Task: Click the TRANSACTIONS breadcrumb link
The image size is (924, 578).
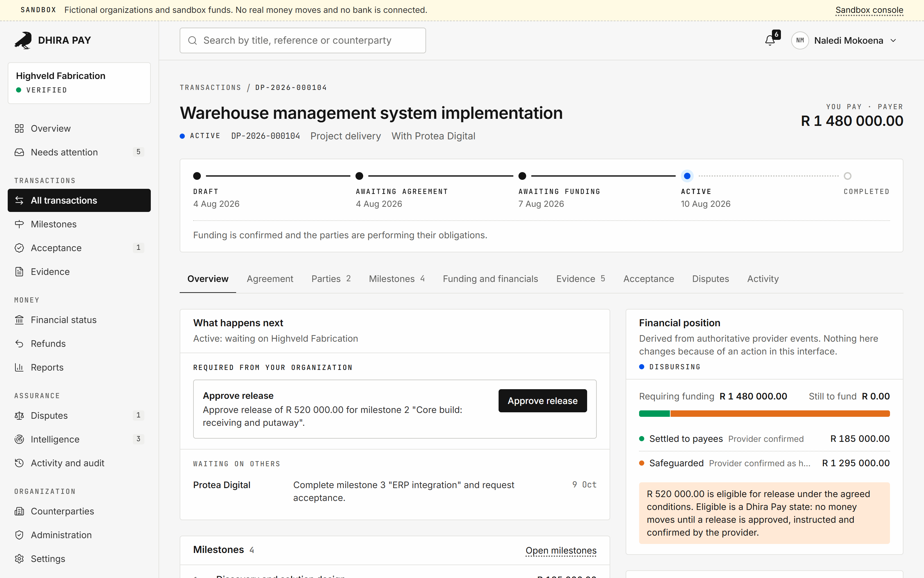Action: click(x=210, y=88)
